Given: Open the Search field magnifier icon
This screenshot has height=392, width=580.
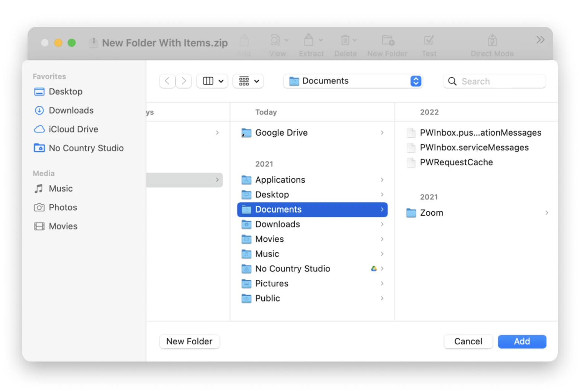Looking at the screenshot, I should tap(452, 81).
